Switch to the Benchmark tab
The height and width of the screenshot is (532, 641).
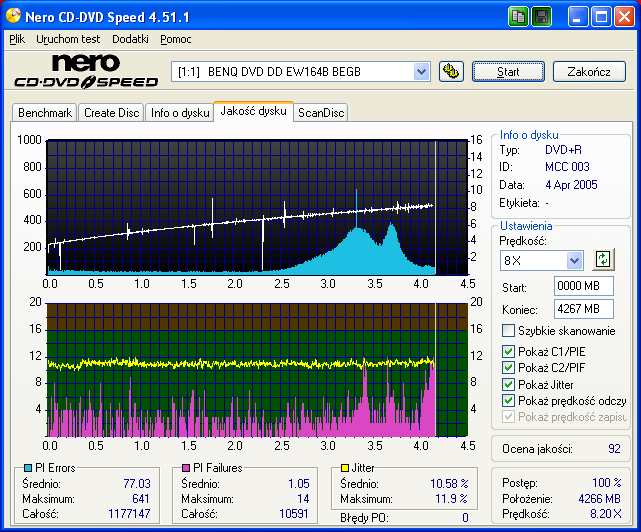click(x=45, y=112)
